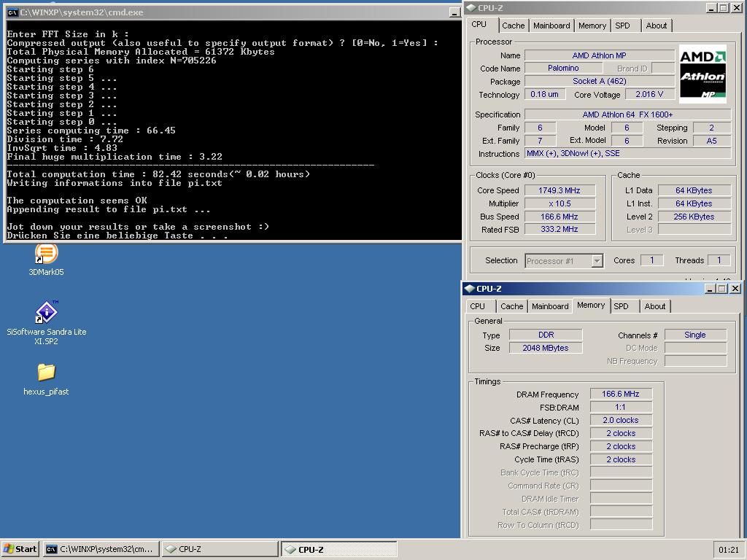Viewport: 747px width, 560px height.
Task: Click the 333.2 MHz rated FSB value
Action: 560,229
